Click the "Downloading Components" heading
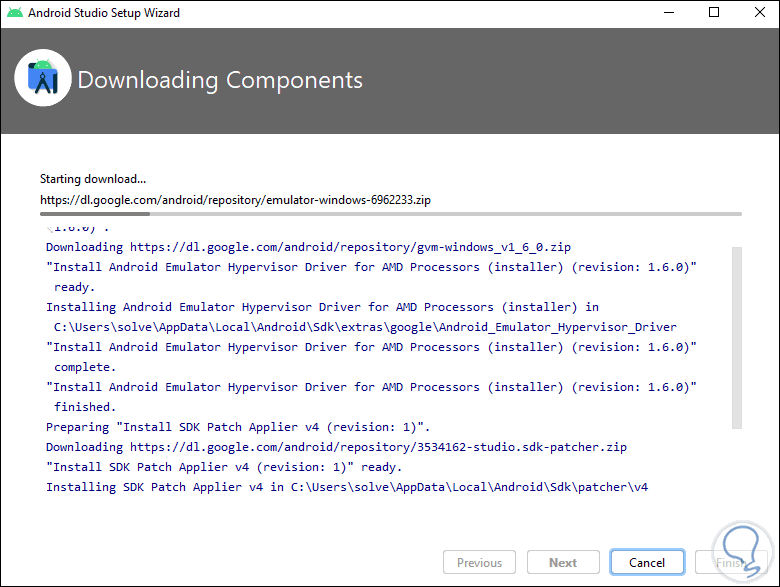780x587 pixels. [220, 80]
